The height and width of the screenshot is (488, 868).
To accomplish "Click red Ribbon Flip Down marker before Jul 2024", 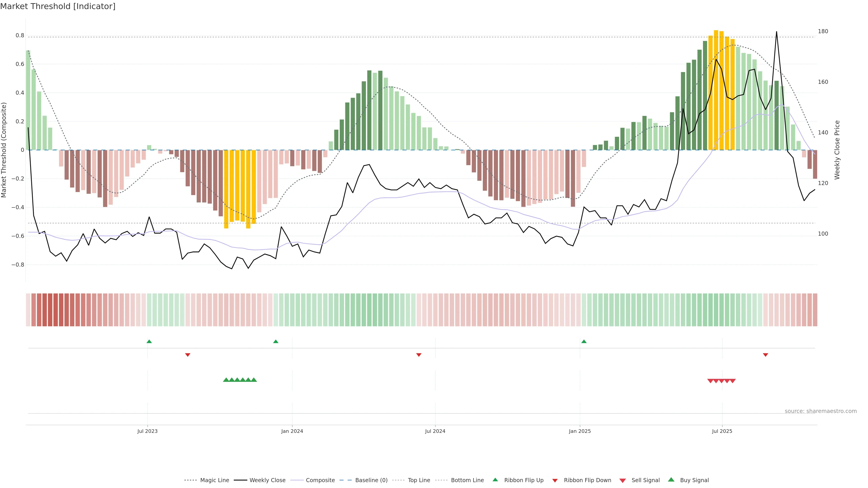I will (419, 355).
